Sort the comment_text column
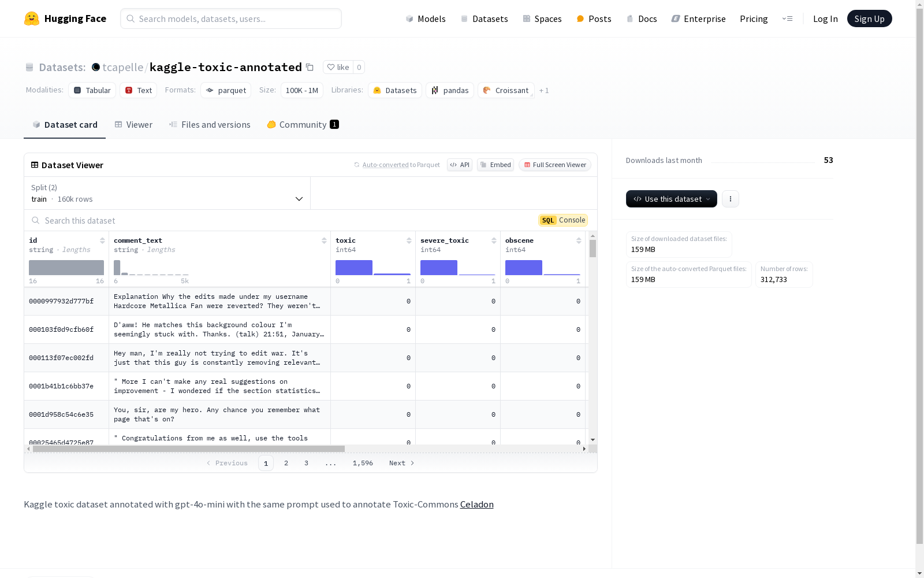Screen dimensions: 924x578 coord(324,240)
